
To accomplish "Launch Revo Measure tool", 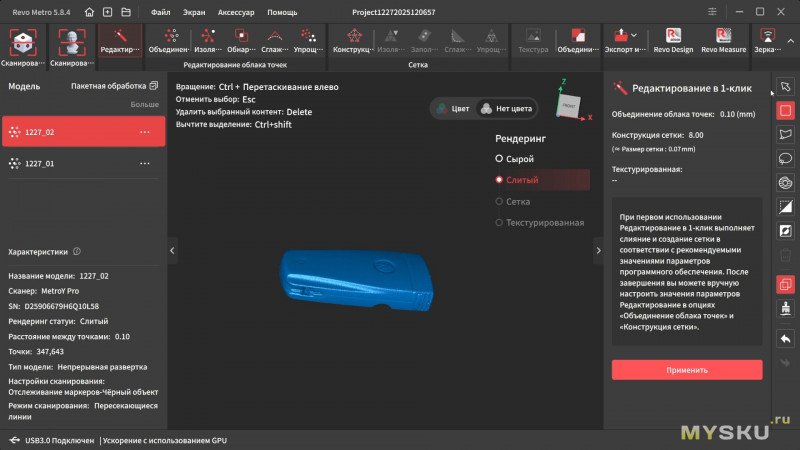I will [724, 41].
